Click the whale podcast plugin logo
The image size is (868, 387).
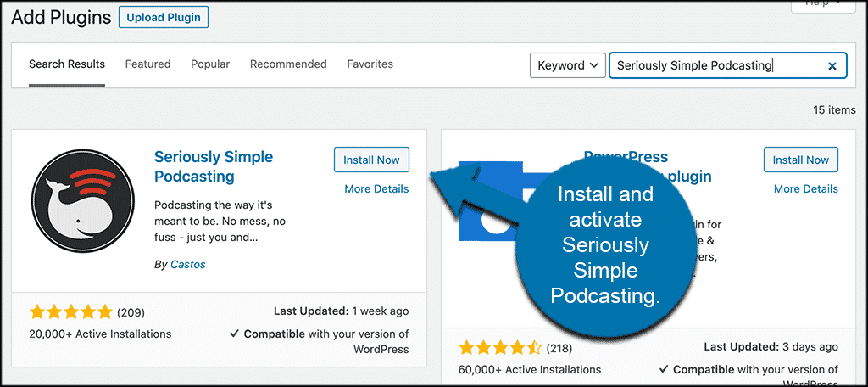coord(83,200)
